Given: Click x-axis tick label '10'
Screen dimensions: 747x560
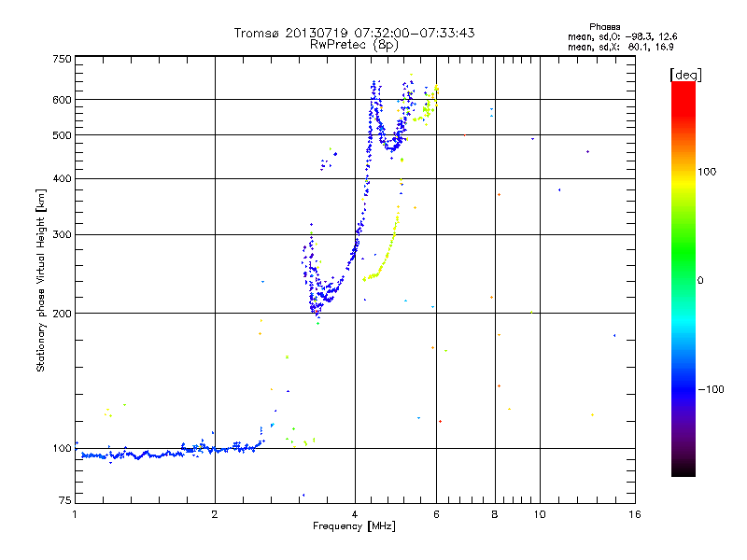Looking at the screenshot, I should tap(540, 514).
